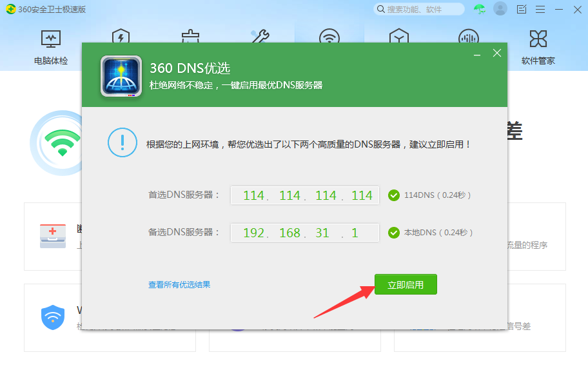Click the 360 DNS优选 app icon
This screenshot has height=370, width=588.
pyautogui.click(x=121, y=76)
